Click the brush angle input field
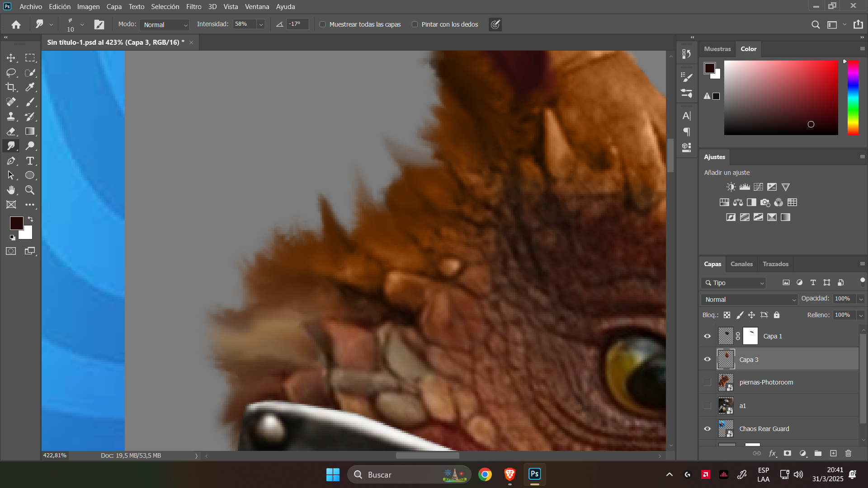868x488 pixels. coord(297,24)
